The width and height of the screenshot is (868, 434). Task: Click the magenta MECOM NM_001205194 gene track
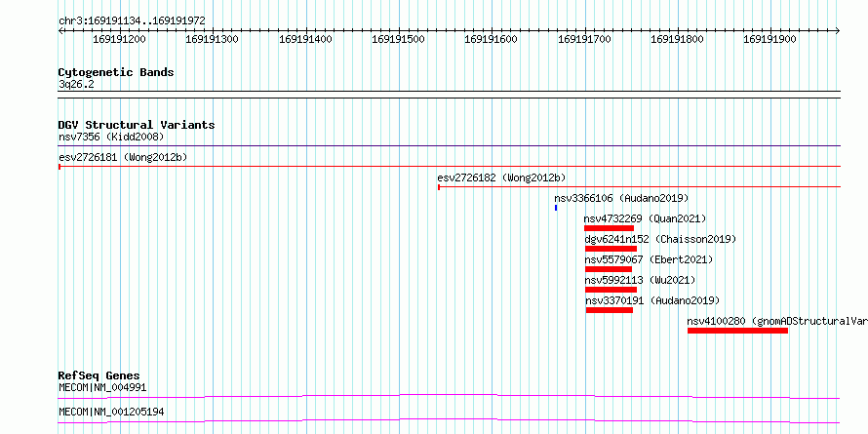(450, 420)
